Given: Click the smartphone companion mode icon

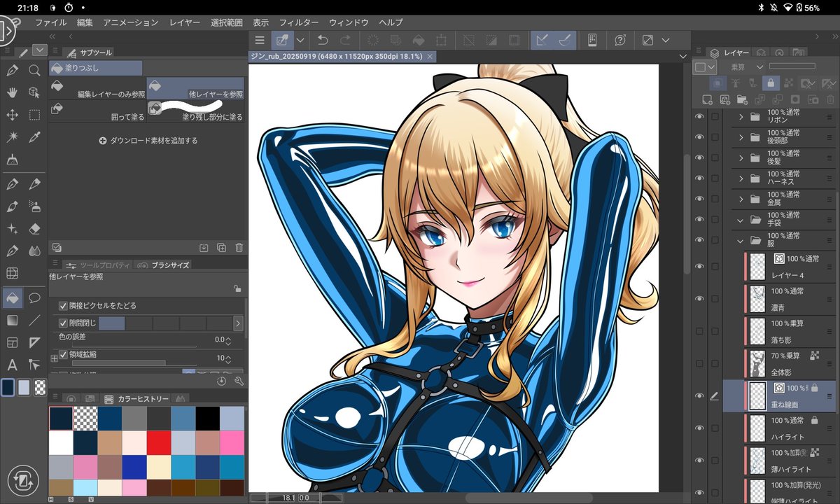Looking at the screenshot, I should click(x=591, y=40).
